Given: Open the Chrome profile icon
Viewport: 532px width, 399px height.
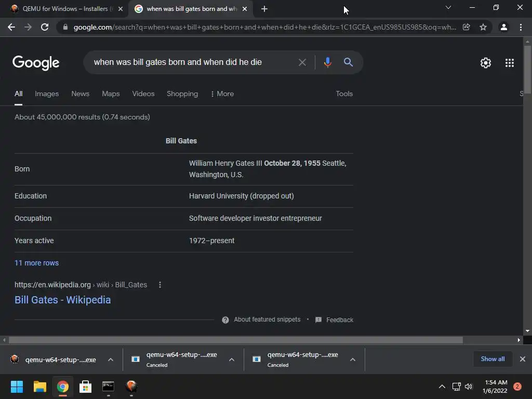Looking at the screenshot, I should click(503, 27).
